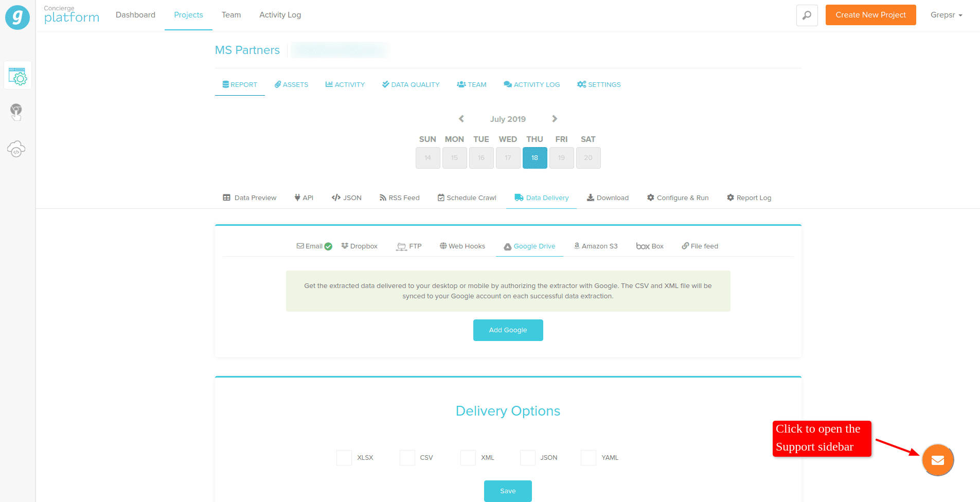Open the cloud code sidebar icon

(16, 149)
